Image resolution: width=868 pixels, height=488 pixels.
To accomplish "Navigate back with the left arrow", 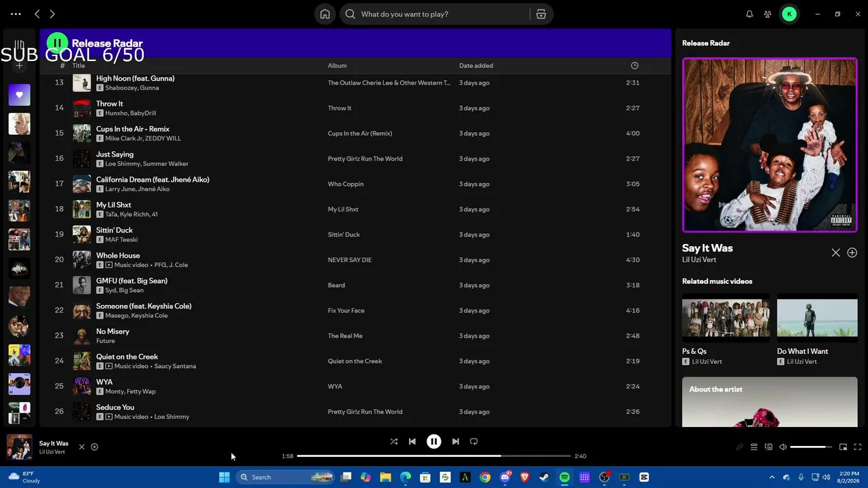I will point(37,14).
